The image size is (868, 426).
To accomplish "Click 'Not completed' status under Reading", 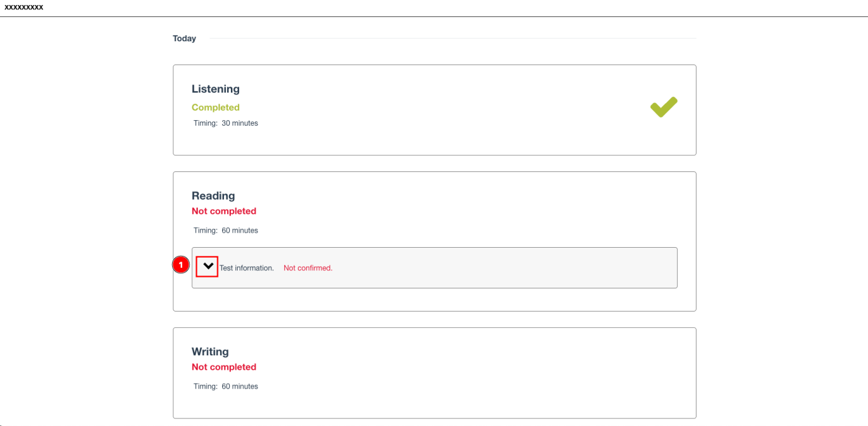I will click(x=224, y=211).
